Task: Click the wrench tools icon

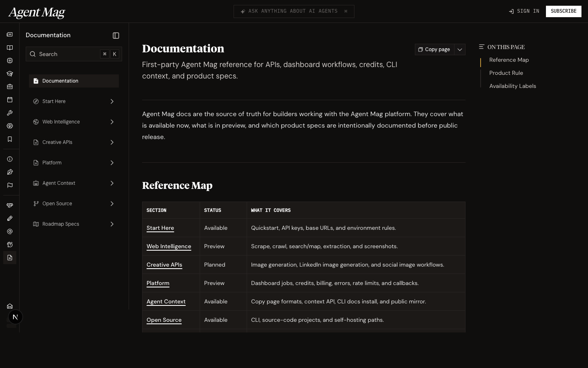Action: tap(10, 113)
